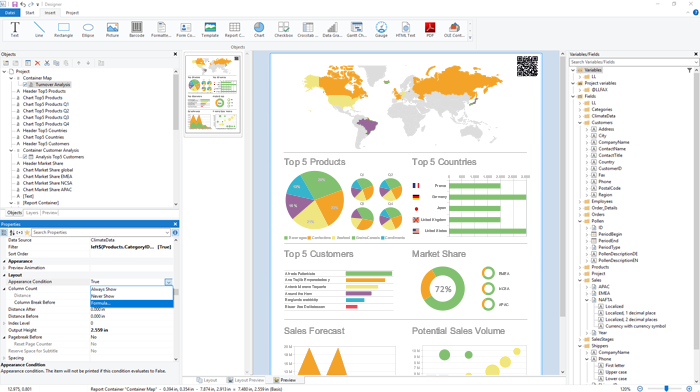The height and width of the screenshot is (392, 700).
Task: Select the Ellipse drawing tool
Action: pos(88,29)
